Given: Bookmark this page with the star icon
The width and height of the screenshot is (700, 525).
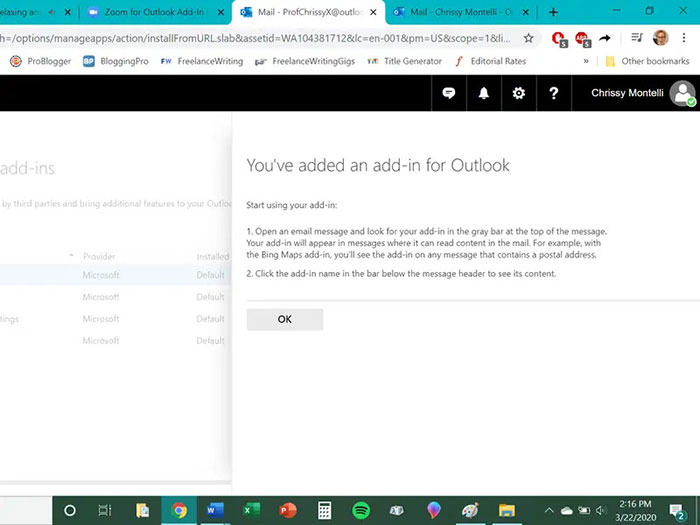Looking at the screenshot, I should click(529, 38).
